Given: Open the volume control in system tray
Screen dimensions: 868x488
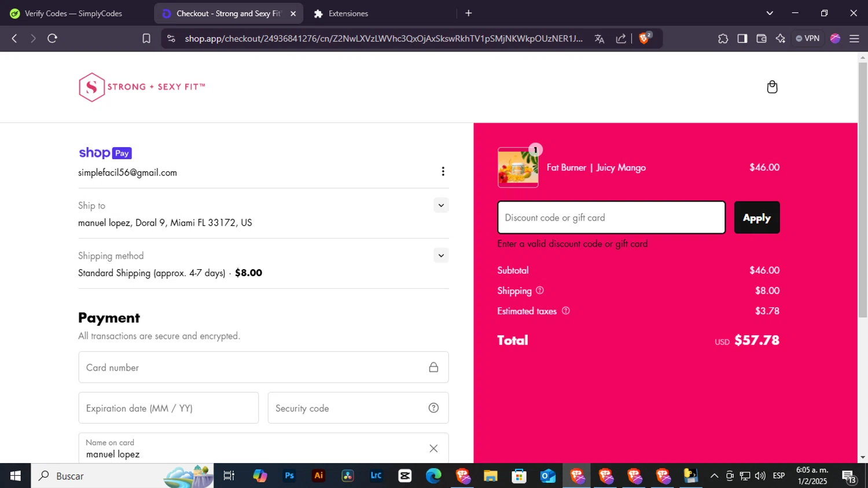Looking at the screenshot, I should (760, 476).
